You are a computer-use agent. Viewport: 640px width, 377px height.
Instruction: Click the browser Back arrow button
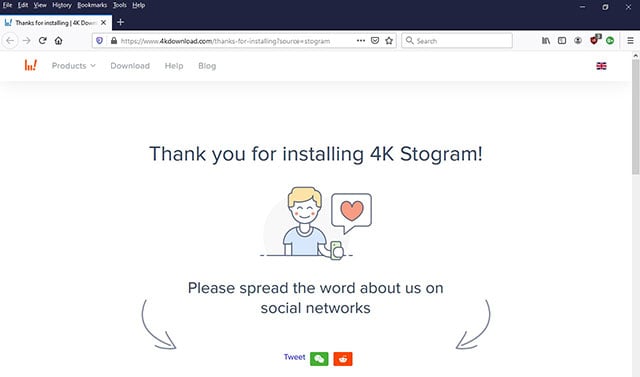pyautogui.click(x=10, y=41)
